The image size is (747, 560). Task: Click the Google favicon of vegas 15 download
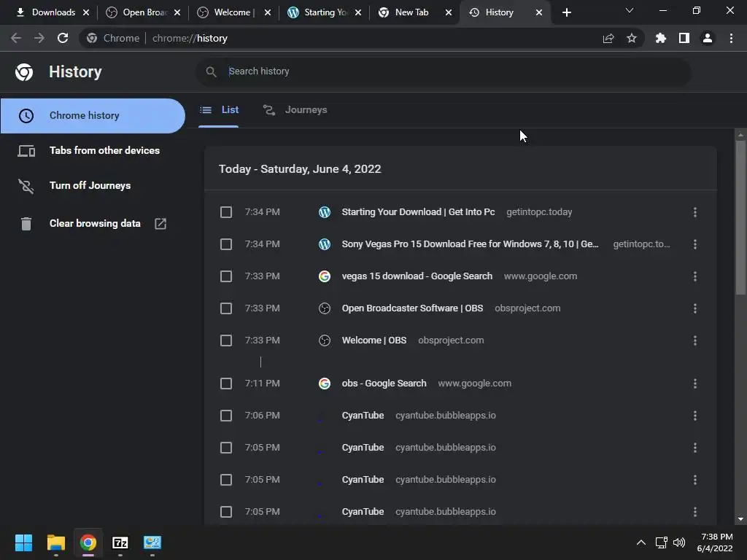coord(325,276)
